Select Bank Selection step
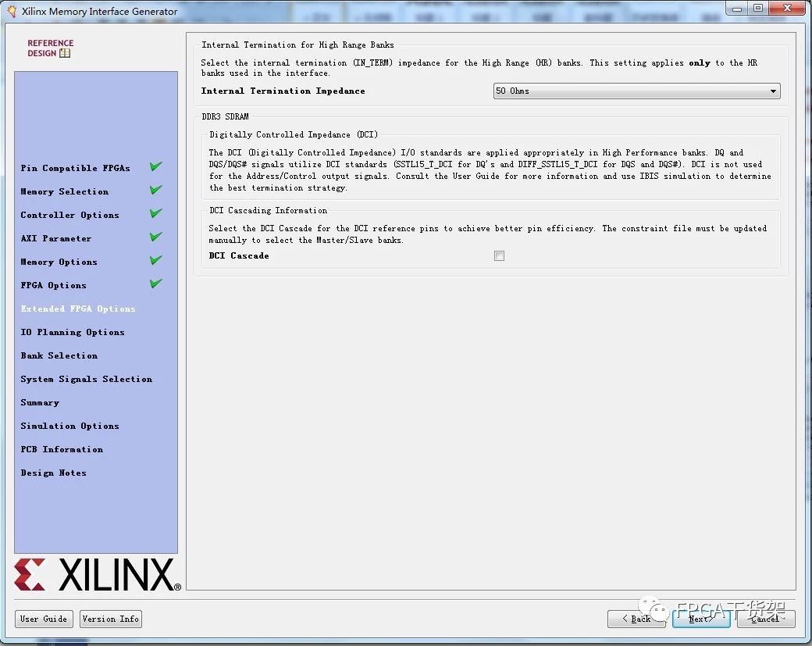The width and height of the screenshot is (812, 646). click(x=59, y=355)
